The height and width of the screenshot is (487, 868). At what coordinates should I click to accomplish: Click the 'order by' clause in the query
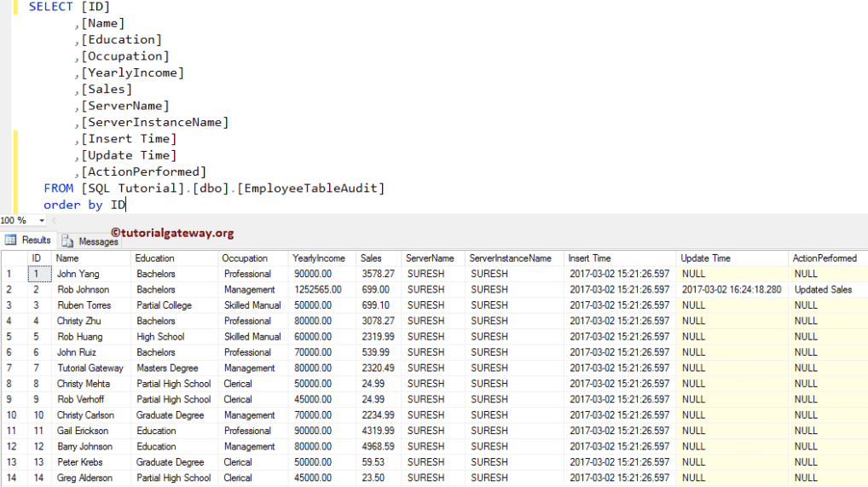click(x=73, y=205)
